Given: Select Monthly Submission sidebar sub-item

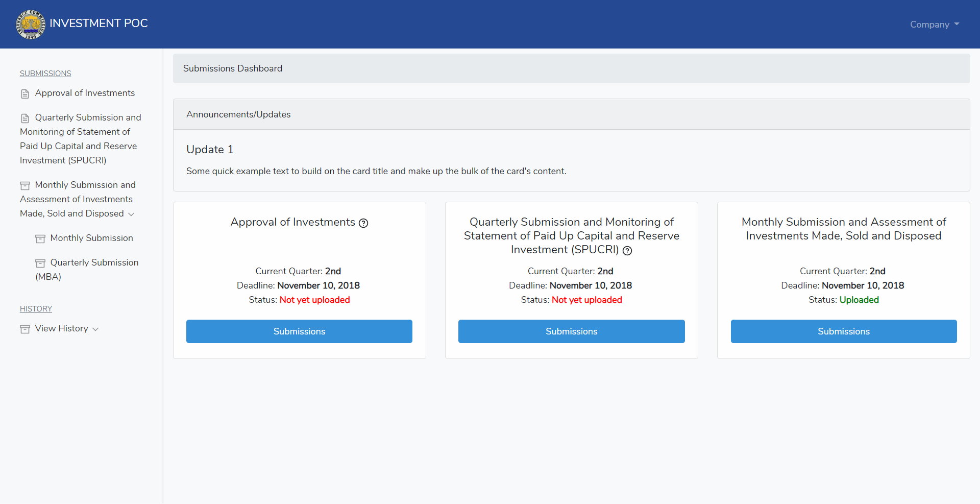Looking at the screenshot, I should (x=91, y=238).
